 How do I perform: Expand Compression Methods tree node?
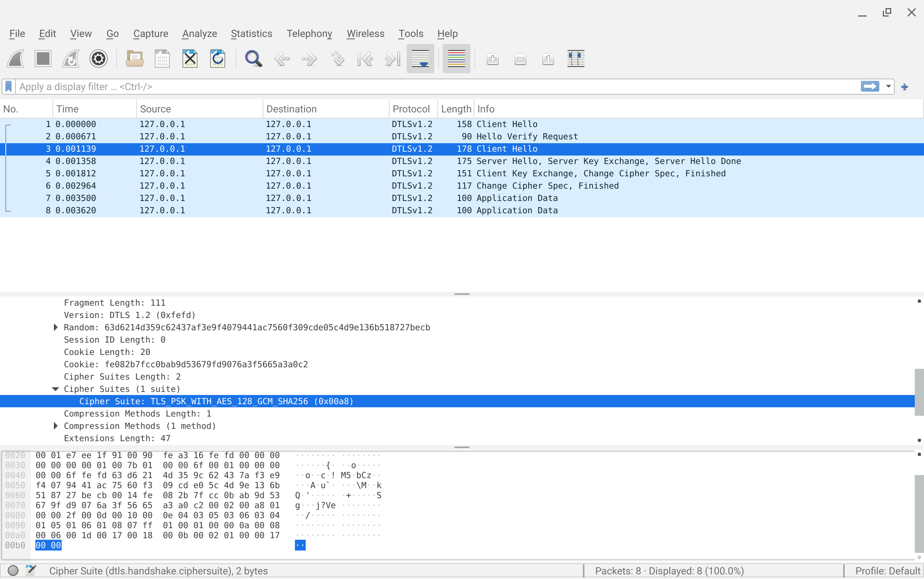[x=55, y=426]
